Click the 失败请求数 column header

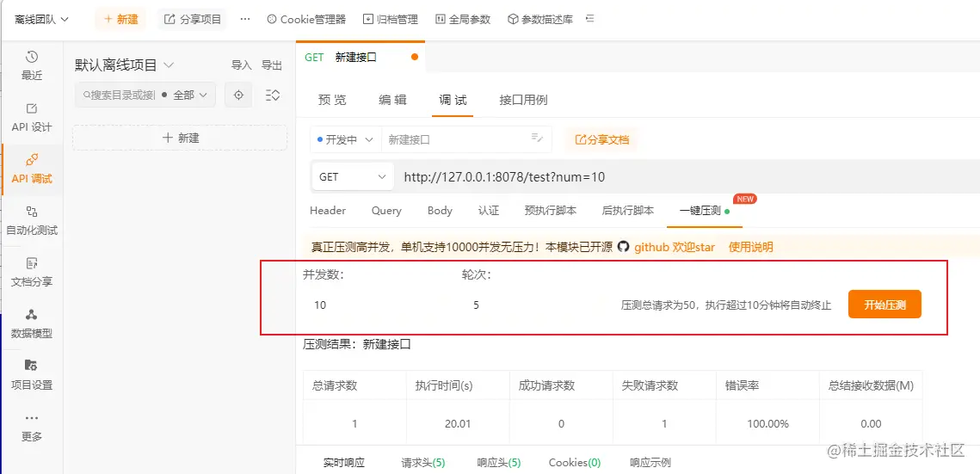click(x=650, y=385)
